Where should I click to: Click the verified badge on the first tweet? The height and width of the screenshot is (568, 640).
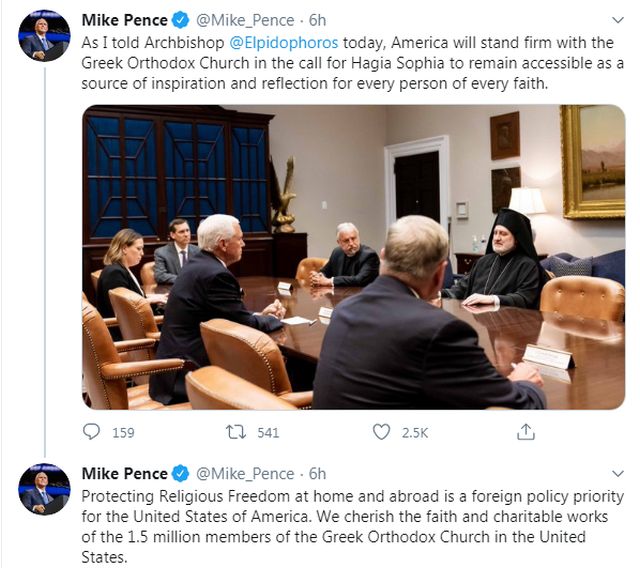181,20
